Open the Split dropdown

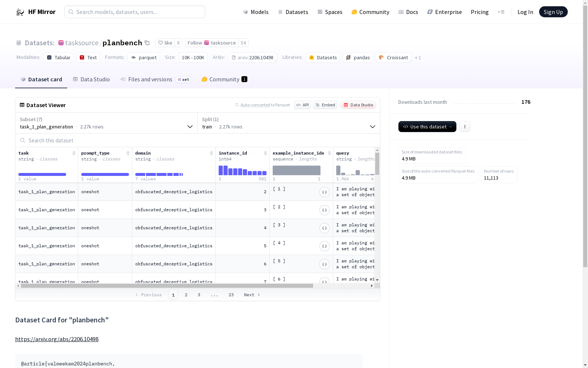[289, 123]
